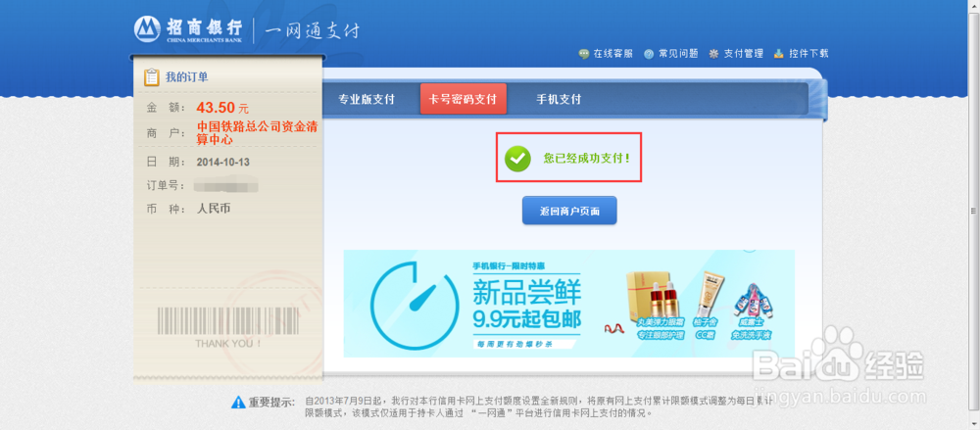Click the cosmetics product image in banner
980x430 pixels.
coord(699,307)
